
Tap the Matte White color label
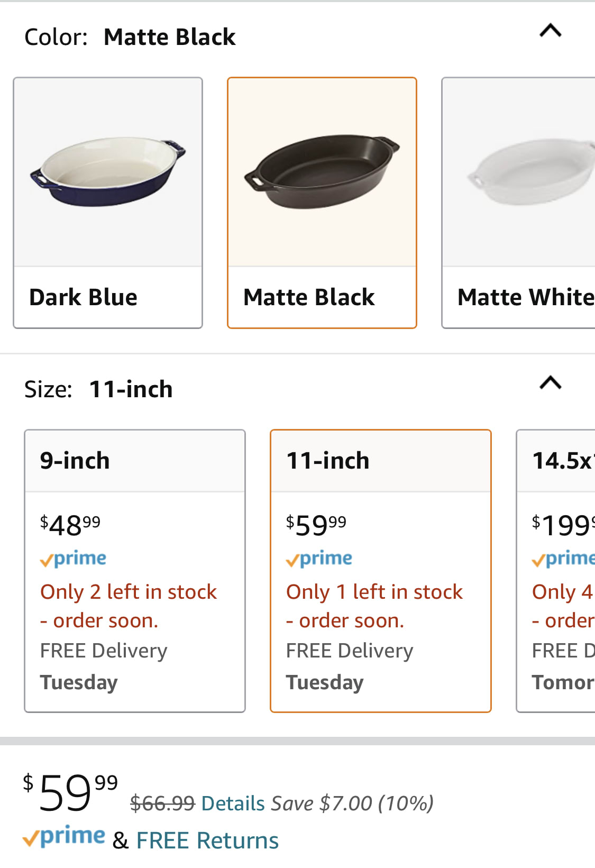coord(525,297)
